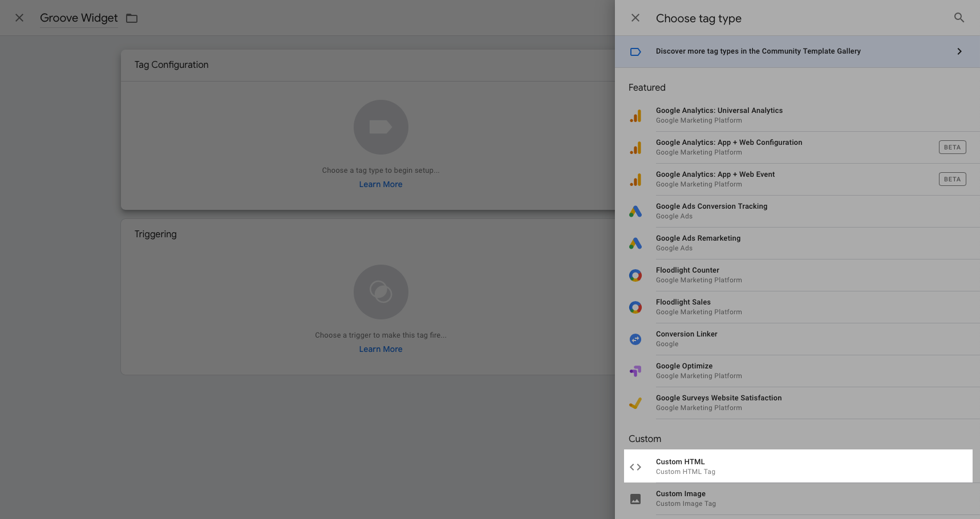The height and width of the screenshot is (519, 980).
Task: Select Floodlight Counter tag type
Action: (797, 275)
